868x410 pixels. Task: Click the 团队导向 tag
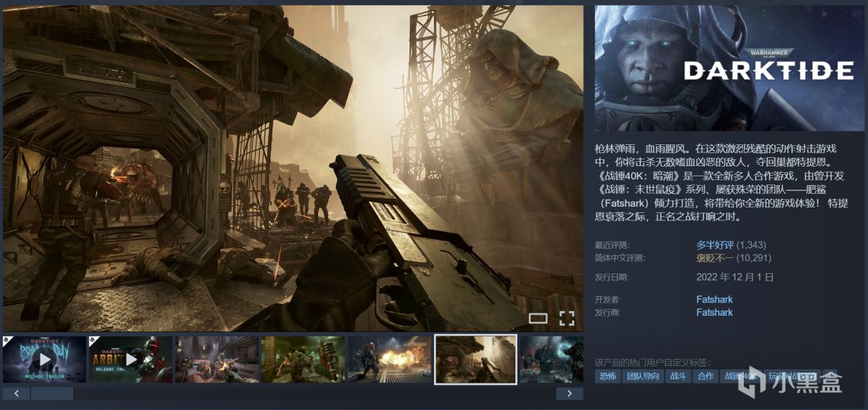[643, 376]
